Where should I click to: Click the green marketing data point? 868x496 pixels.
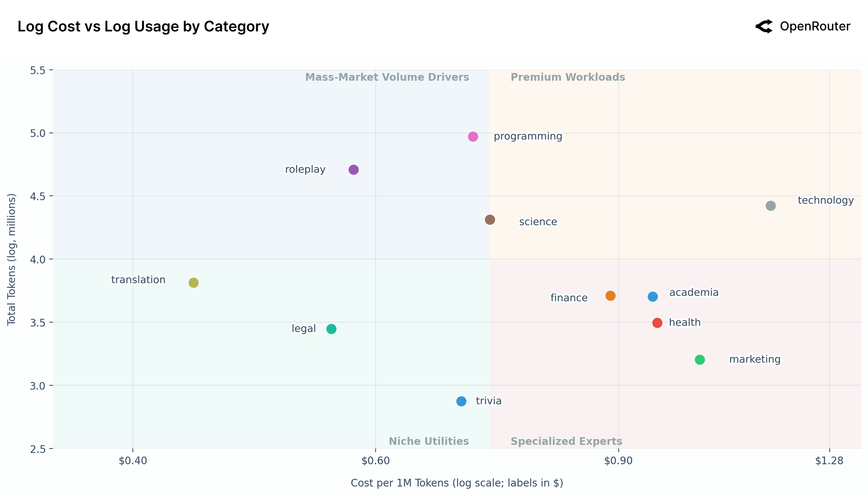coord(700,360)
